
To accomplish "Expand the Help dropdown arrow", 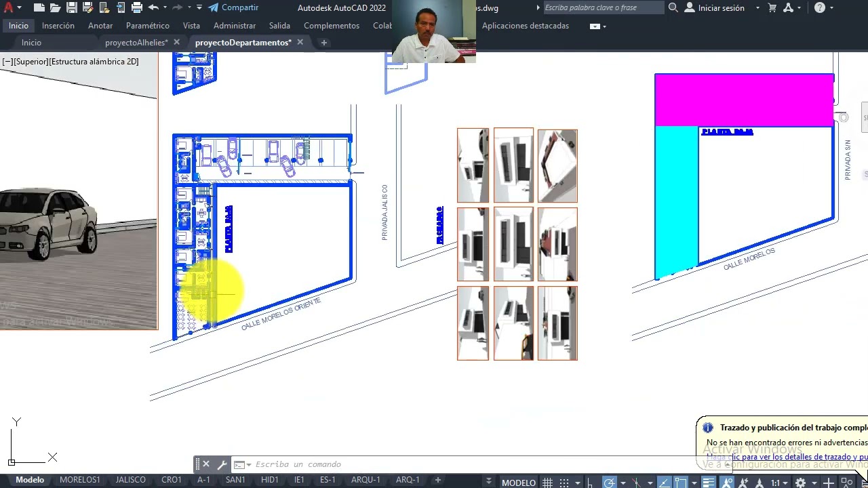I will click(832, 8).
